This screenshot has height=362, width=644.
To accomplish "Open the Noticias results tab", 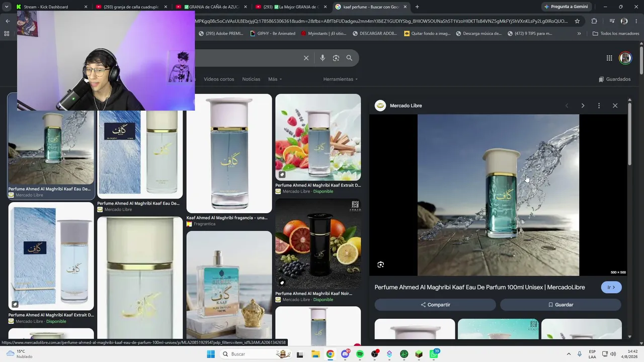I will tap(251, 79).
